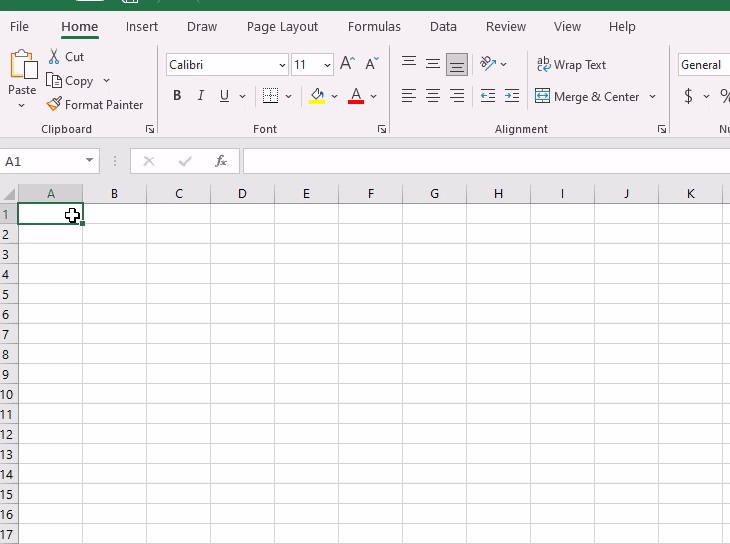Switch to the Page Layout tab

(282, 27)
